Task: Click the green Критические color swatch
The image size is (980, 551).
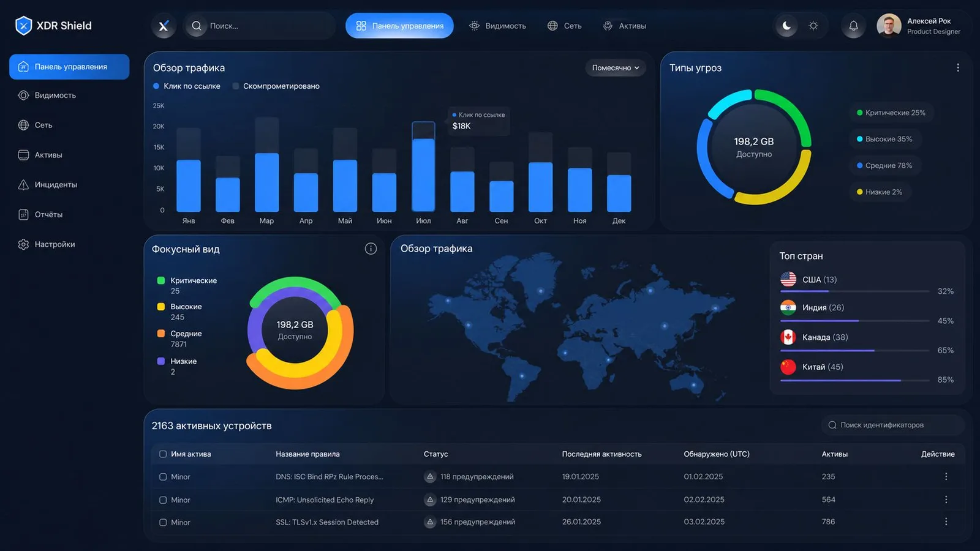Action: [x=161, y=280]
